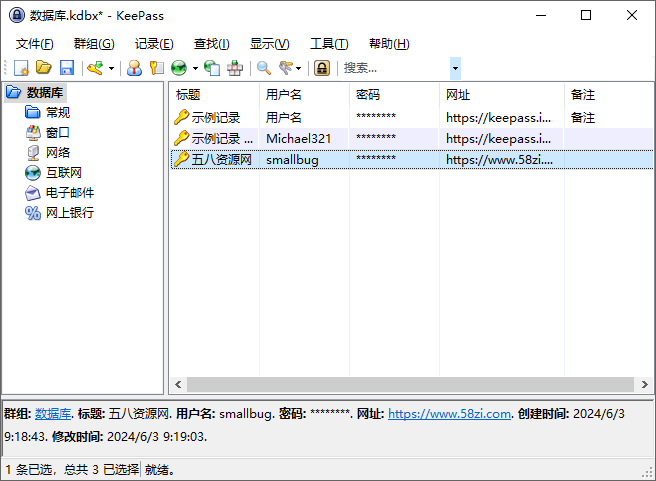656x481 pixels.
Task: Click the entry list horizontal scrollbar track
Action: click(410, 384)
